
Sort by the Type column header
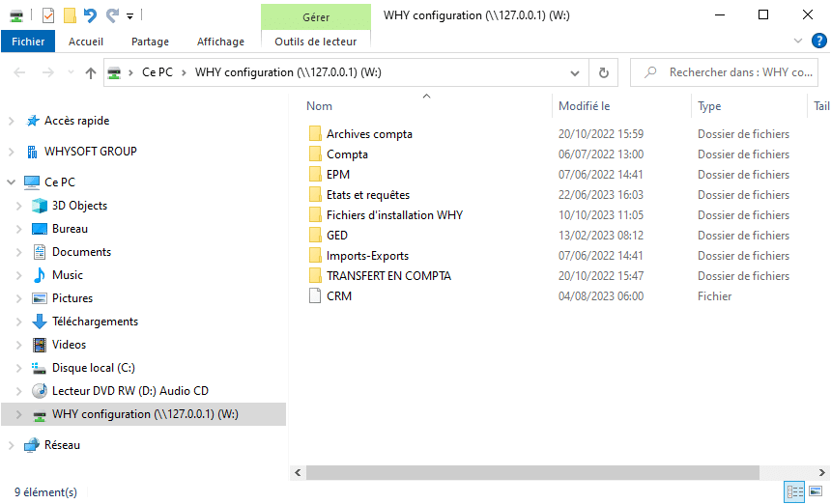[709, 106]
